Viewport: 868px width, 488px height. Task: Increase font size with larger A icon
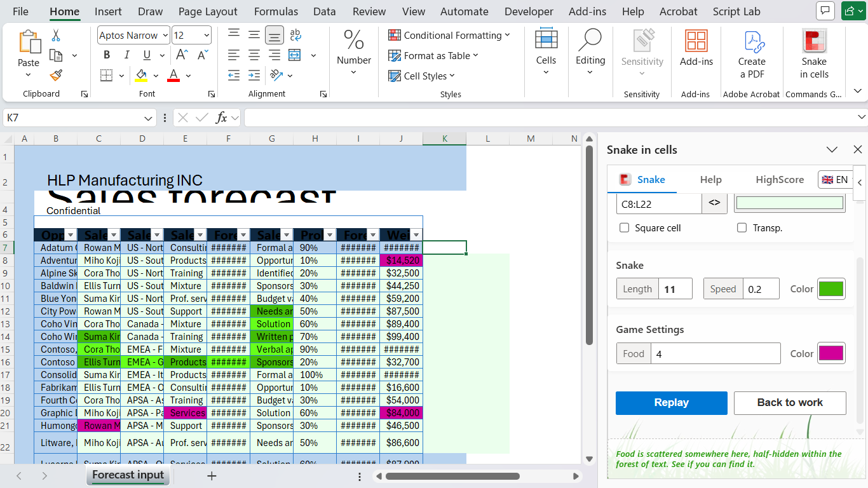[182, 55]
